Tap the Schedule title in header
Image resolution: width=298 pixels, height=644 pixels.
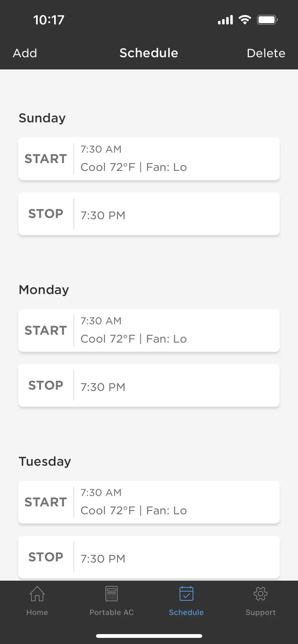(x=149, y=53)
